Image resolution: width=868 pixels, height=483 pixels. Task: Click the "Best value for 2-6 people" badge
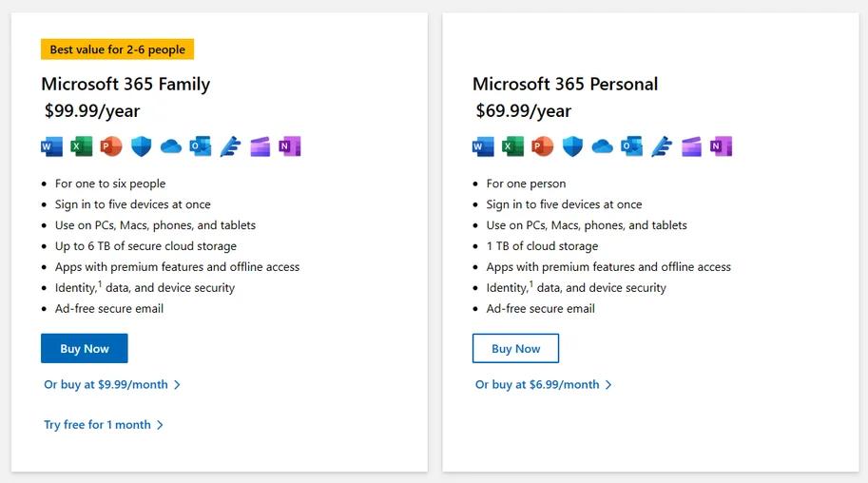pos(118,49)
